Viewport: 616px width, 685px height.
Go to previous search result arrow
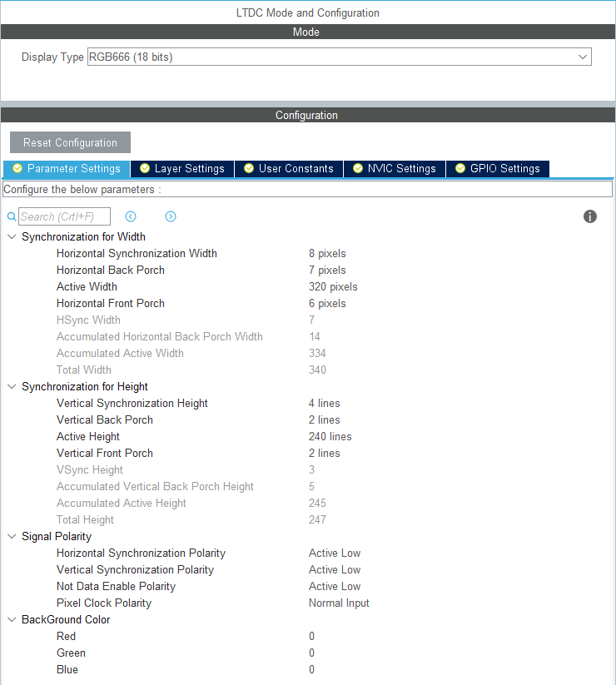pos(131,216)
